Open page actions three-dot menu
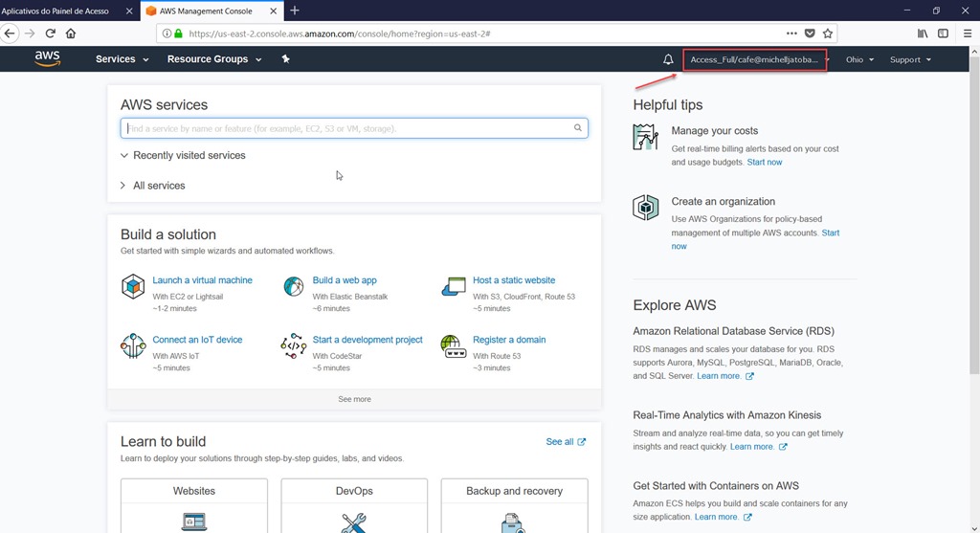The width and height of the screenshot is (980, 533). pyautogui.click(x=791, y=33)
